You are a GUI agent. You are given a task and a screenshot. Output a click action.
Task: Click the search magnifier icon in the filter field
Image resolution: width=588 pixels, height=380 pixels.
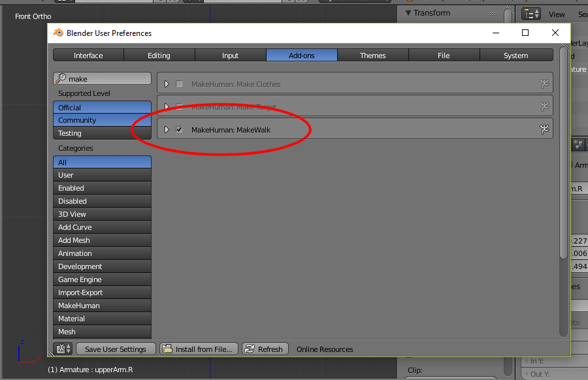click(61, 79)
